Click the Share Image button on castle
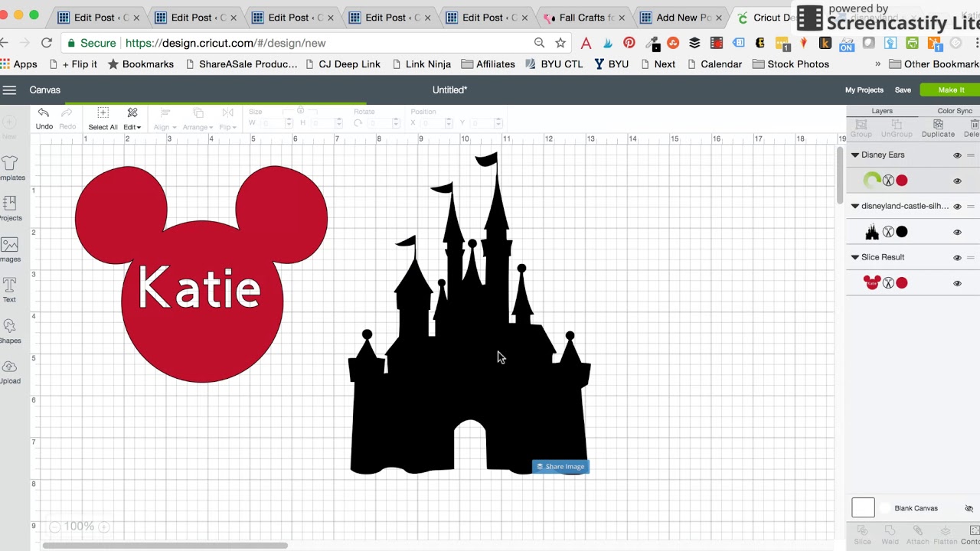980x551 pixels. pyautogui.click(x=560, y=466)
